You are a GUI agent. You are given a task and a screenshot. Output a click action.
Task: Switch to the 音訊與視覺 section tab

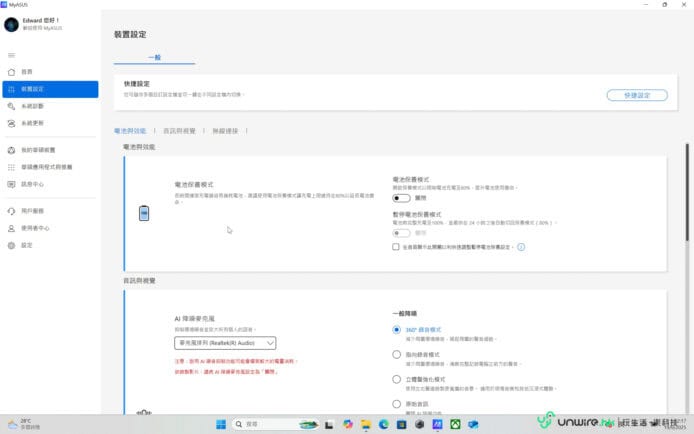[x=180, y=130]
